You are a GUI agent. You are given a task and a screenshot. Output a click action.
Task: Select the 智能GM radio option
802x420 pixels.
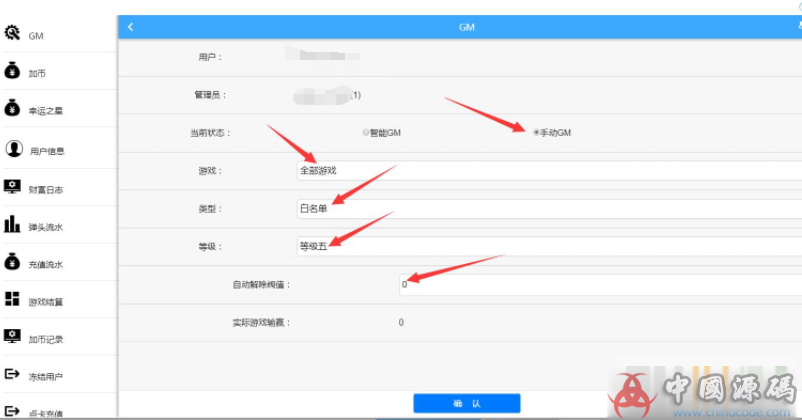[366, 132]
